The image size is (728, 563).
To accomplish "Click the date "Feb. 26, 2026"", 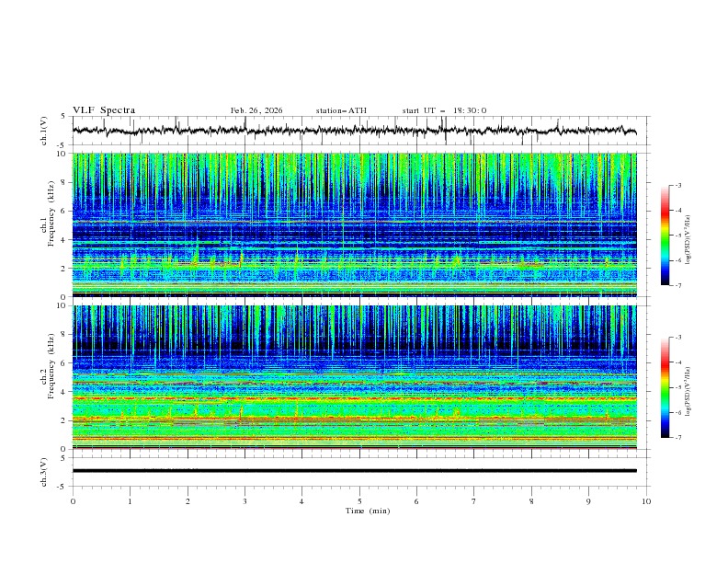I will pos(256,110).
